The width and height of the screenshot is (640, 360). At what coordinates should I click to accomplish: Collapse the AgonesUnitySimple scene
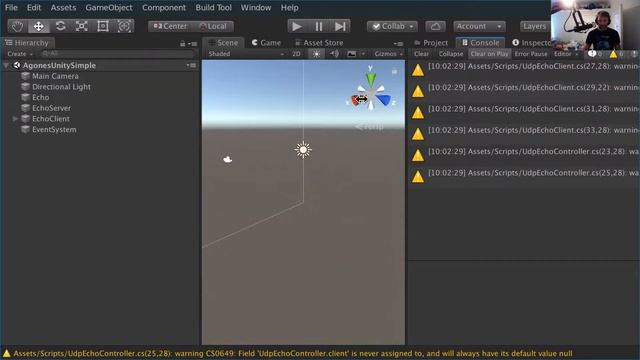click(x=6, y=65)
